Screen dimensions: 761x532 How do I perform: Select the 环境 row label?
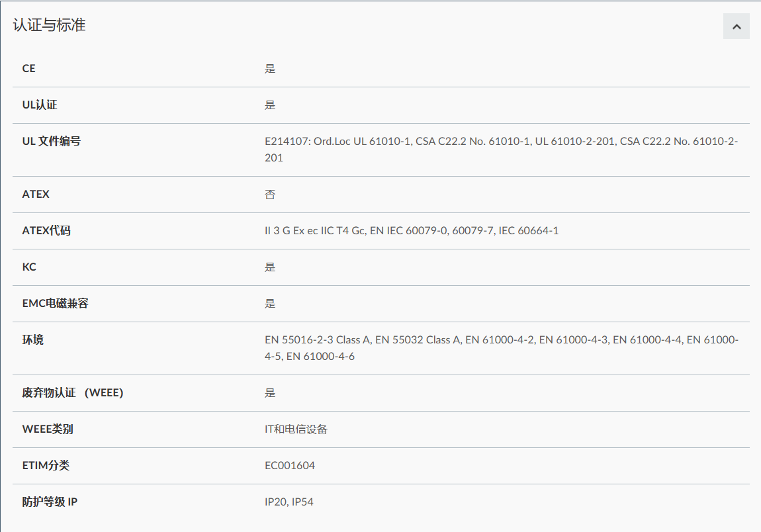point(33,339)
